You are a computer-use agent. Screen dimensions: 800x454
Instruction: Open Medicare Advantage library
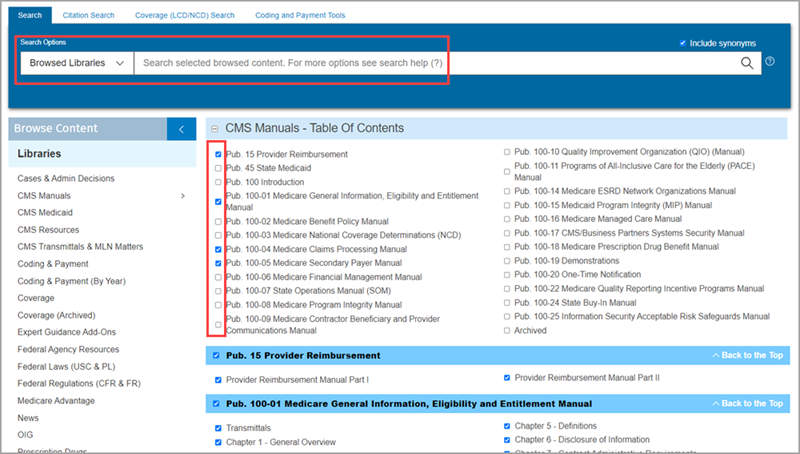point(56,401)
